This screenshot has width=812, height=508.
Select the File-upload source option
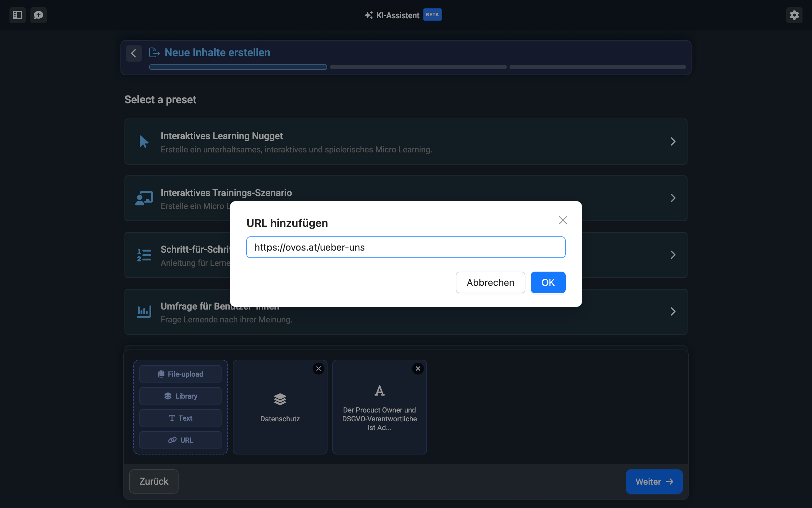click(181, 374)
